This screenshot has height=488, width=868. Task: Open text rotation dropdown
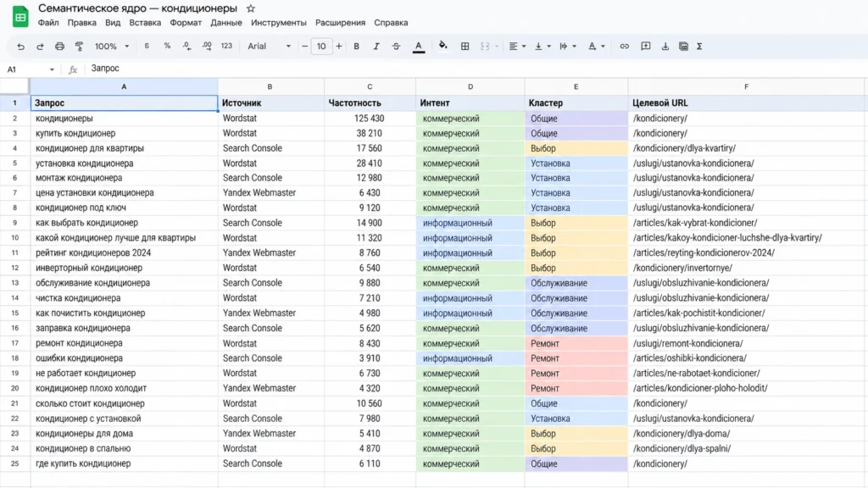tap(596, 47)
